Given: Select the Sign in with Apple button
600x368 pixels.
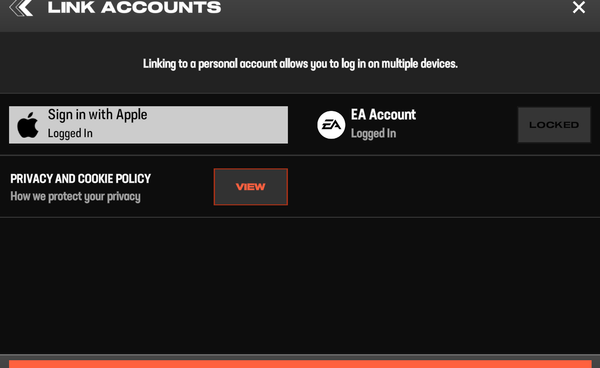Looking at the screenshot, I should click(148, 125).
